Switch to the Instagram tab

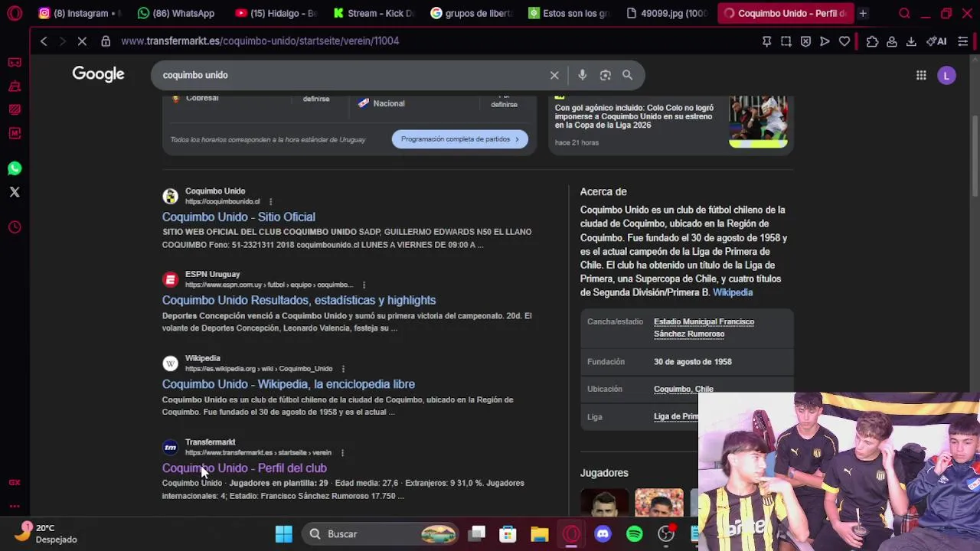pos(79,13)
